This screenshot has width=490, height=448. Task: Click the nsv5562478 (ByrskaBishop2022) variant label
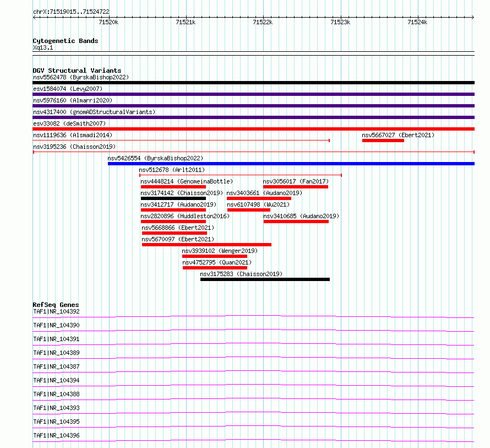coord(81,77)
